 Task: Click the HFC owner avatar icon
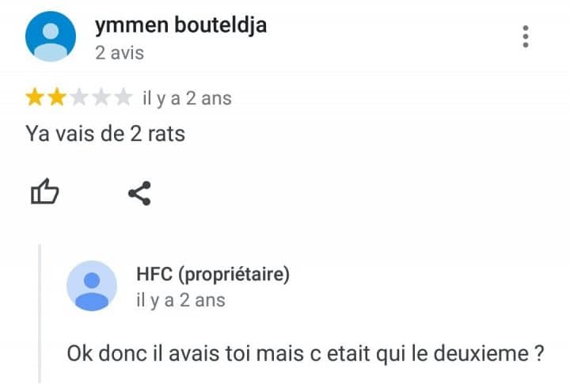pyautogui.click(x=92, y=286)
